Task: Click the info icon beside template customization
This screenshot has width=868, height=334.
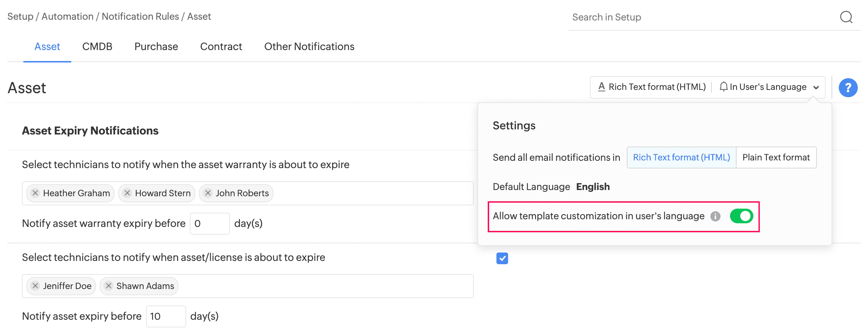Action: (715, 216)
